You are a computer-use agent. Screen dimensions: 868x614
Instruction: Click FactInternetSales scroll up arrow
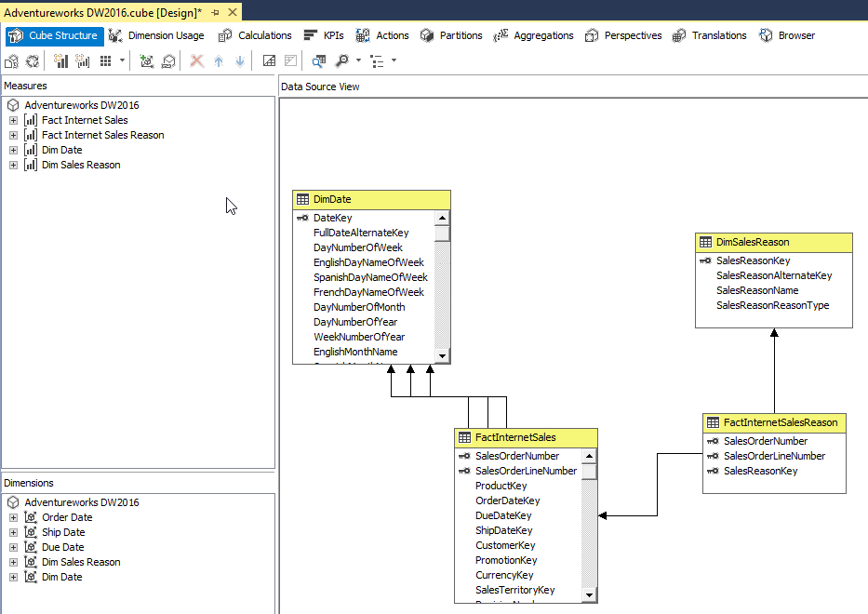[589, 456]
